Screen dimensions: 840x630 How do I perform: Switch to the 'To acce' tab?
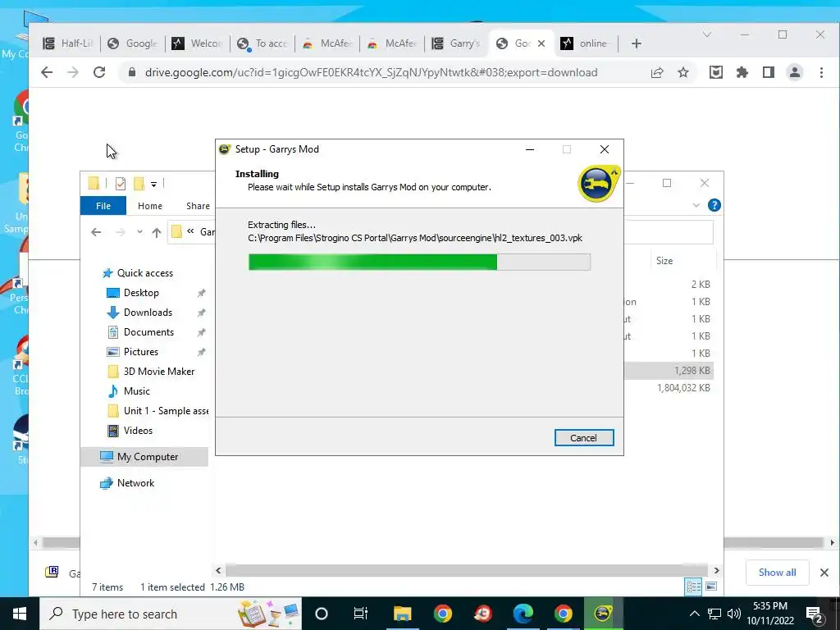point(262,43)
